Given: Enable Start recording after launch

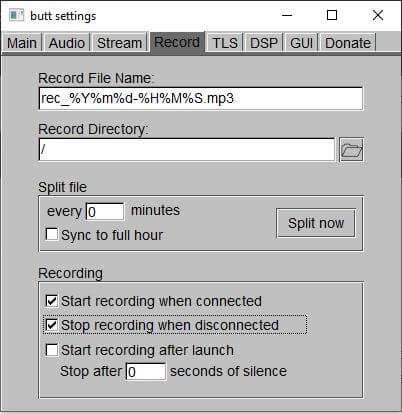Looking at the screenshot, I should pos(51,350).
